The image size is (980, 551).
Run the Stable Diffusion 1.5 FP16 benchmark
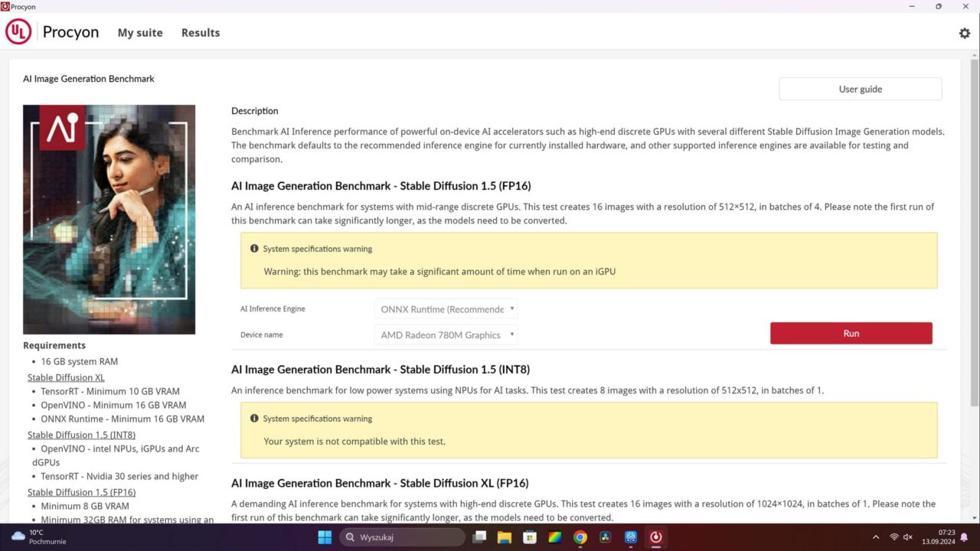pos(851,333)
